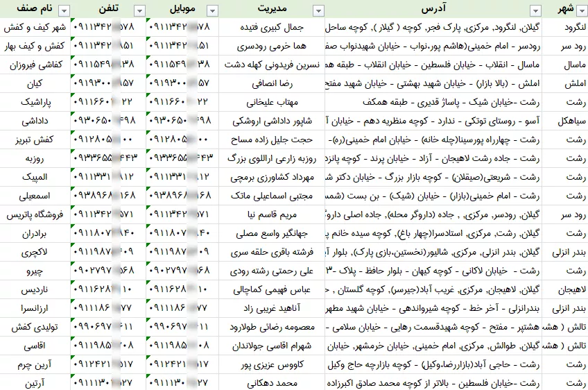Image resolution: width=588 pixels, height=390 pixels.
Task: Select manager cell هما خرمی رودسری
Action: (x=272, y=46)
